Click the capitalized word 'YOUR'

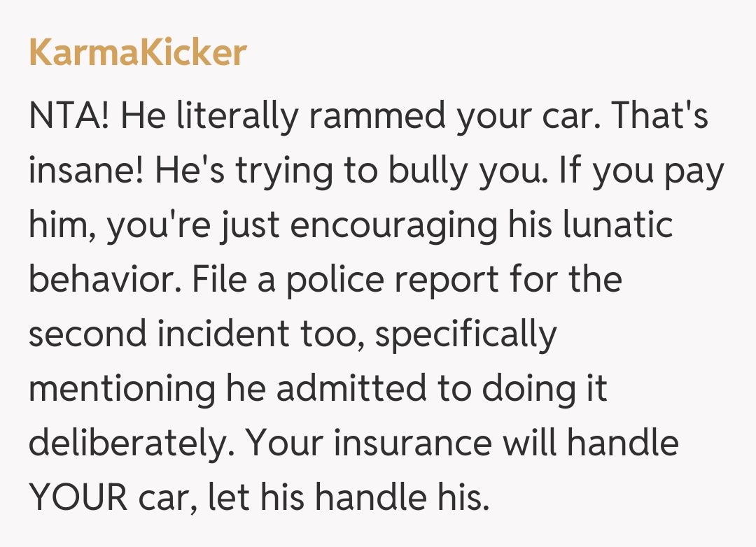click(78, 499)
